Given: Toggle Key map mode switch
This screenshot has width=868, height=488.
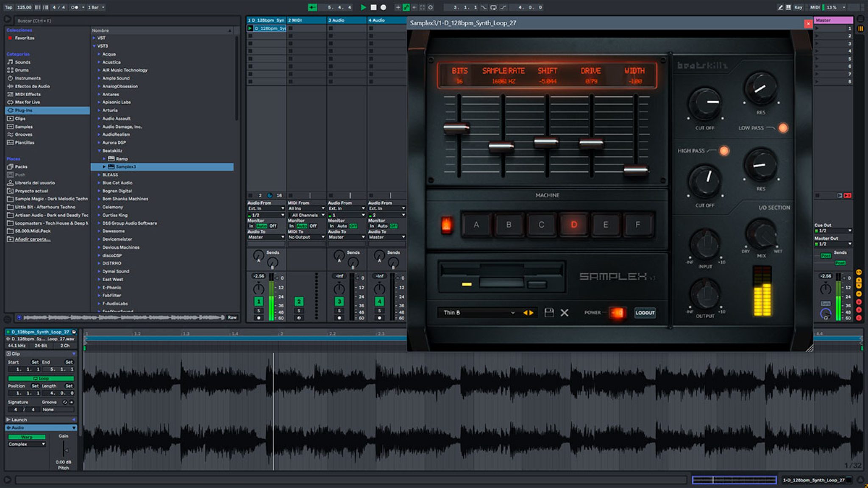Looking at the screenshot, I should (798, 7).
